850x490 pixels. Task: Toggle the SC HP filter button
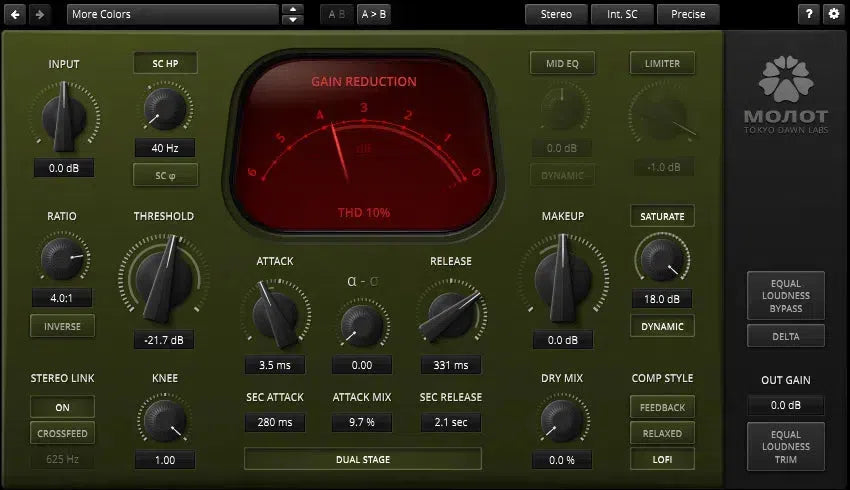point(165,63)
